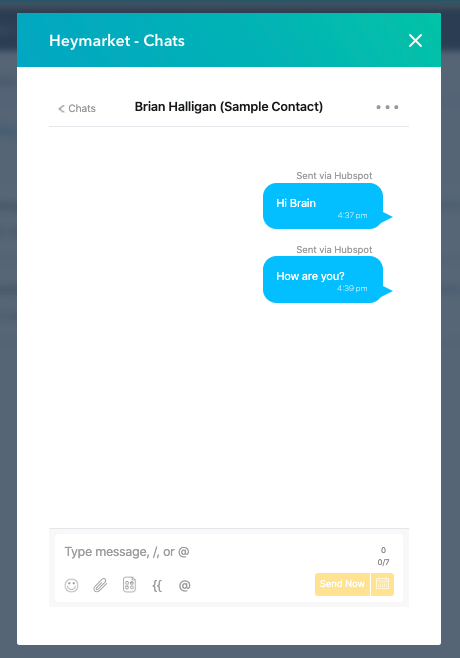Viewport: 460px width, 658px height.
Task: Click the 4:37 pm message timestamp
Action: (x=352, y=215)
